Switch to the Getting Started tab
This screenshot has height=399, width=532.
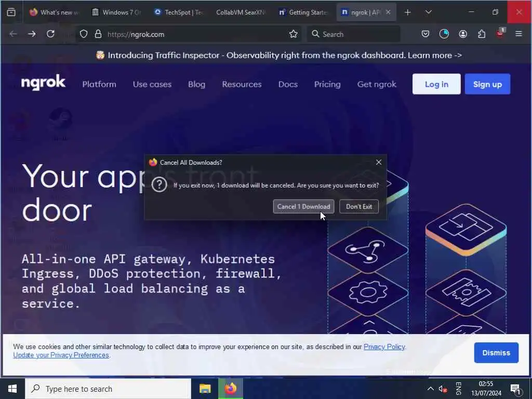[303, 12]
